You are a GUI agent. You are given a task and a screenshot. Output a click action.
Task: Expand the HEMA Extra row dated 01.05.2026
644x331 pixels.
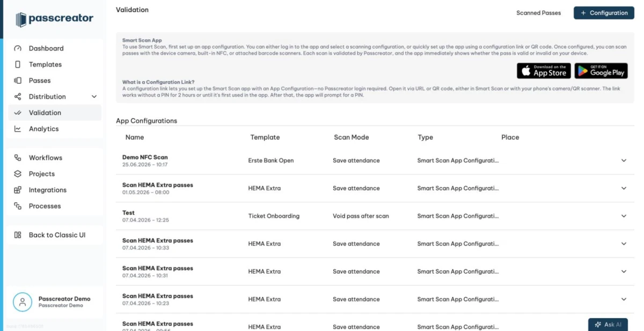624,188
